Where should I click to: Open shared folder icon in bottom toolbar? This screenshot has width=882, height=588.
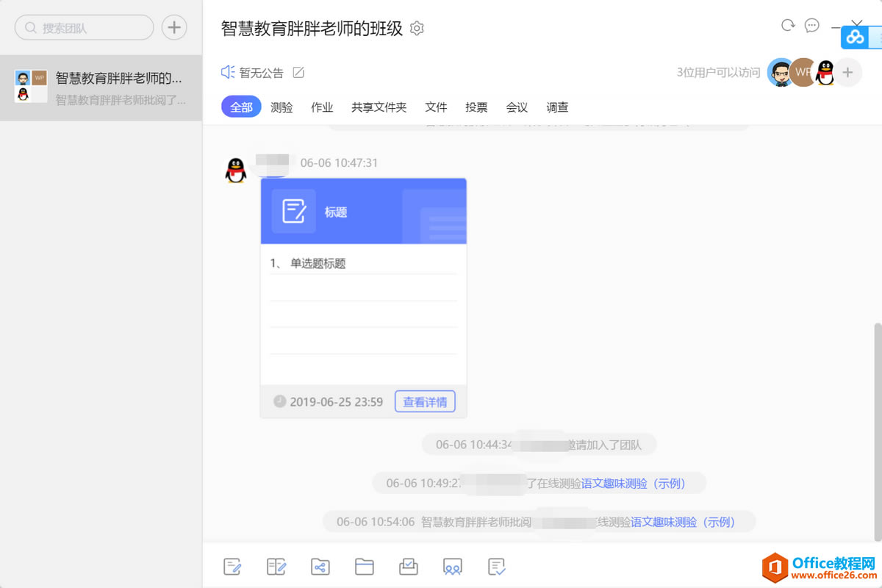pos(320,567)
